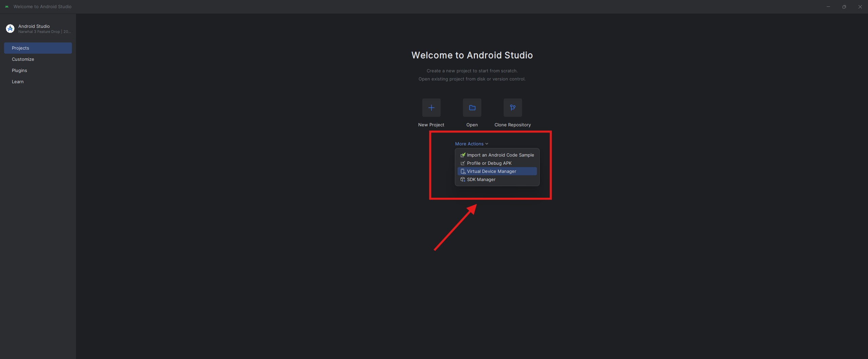Click the Virtual Device Manager phone icon

point(463,171)
